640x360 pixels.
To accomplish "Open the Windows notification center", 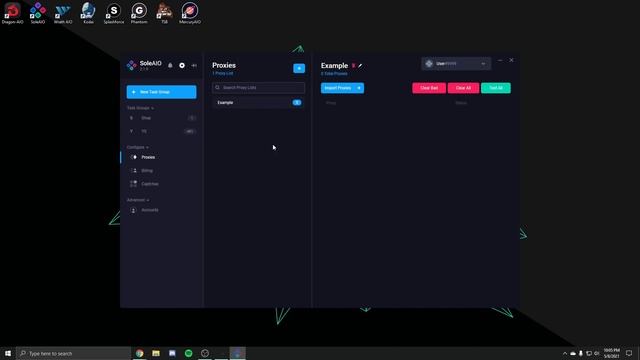I will tap(629, 353).
